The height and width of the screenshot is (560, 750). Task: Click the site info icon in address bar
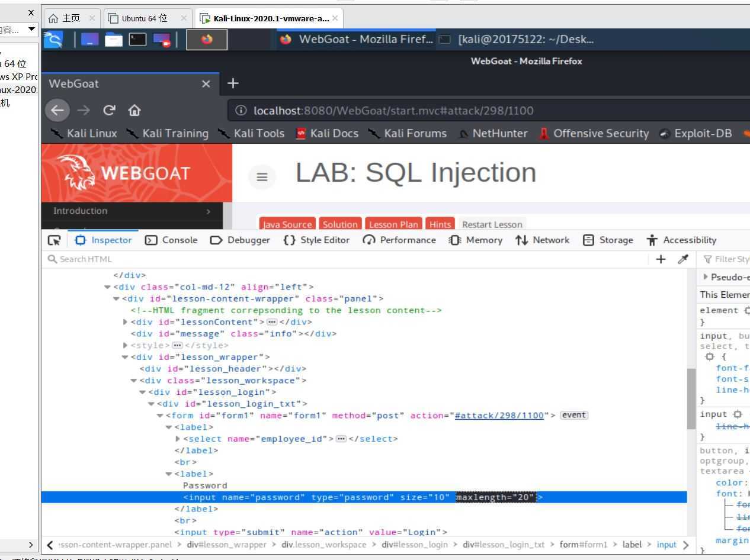click(x=241, y=110)
